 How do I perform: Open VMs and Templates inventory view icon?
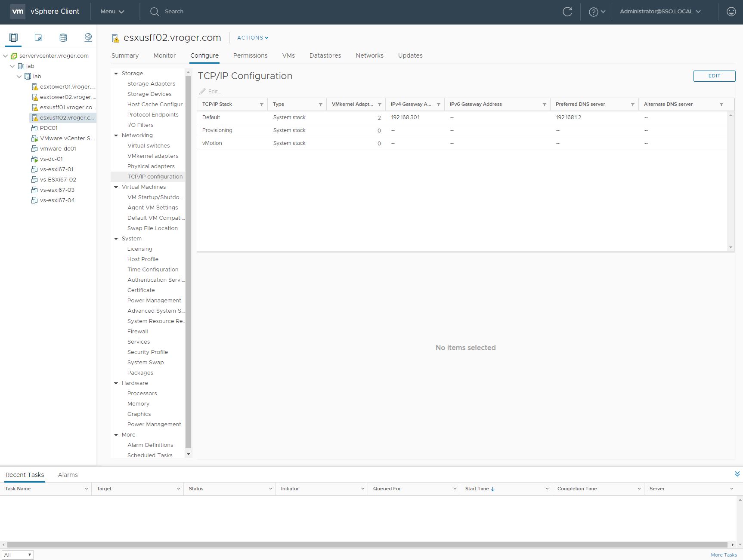coord(38,37)
